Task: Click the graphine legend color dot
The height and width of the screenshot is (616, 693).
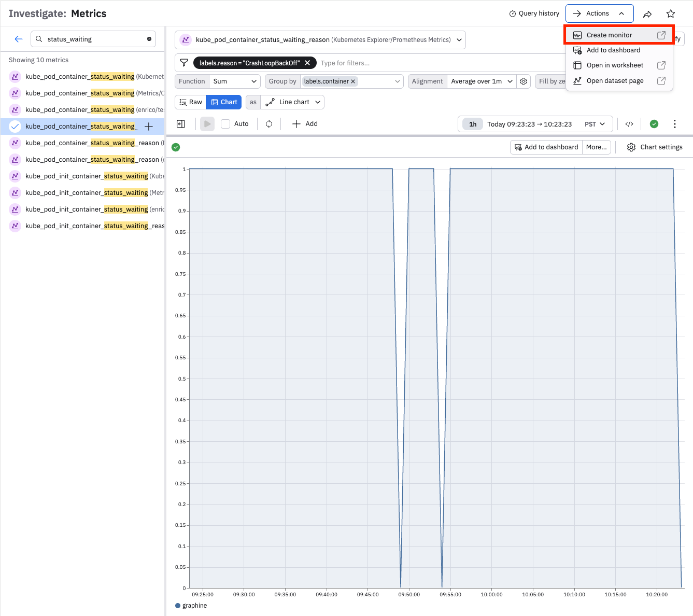Action: point(178,606)
